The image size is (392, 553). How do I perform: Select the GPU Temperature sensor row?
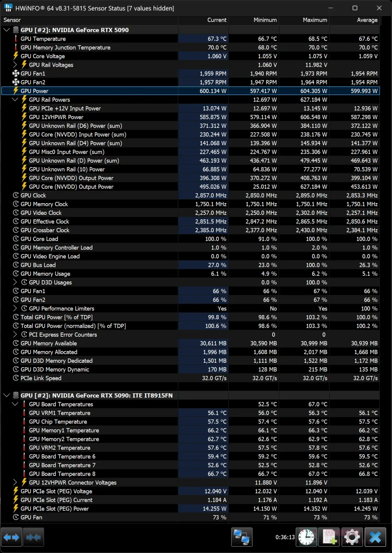(43, 39)
